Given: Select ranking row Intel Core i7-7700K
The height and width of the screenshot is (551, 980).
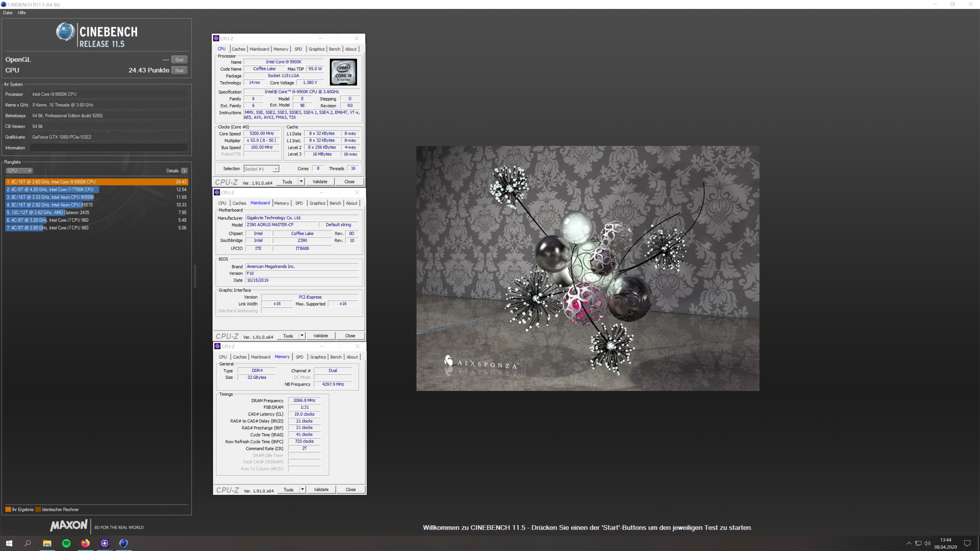Looking at the screenshot, I should [x=97, y=189].
